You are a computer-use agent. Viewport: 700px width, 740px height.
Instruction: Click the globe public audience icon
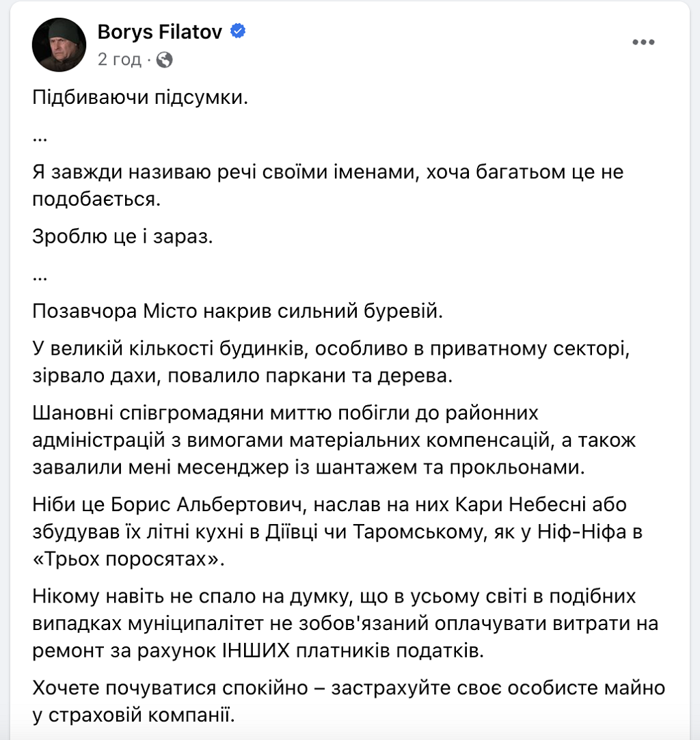point(165,60)
